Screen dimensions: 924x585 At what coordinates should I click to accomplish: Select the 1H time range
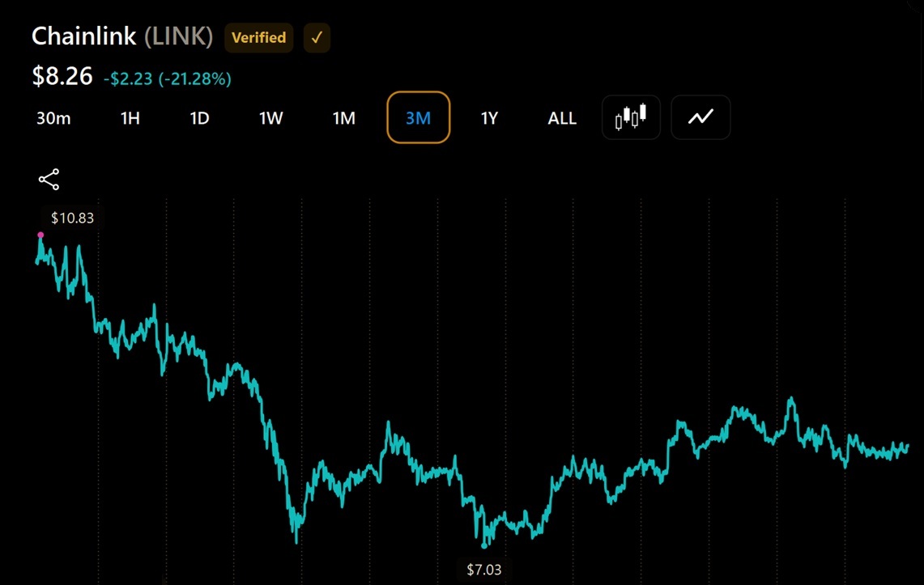[x=130, y=118]
